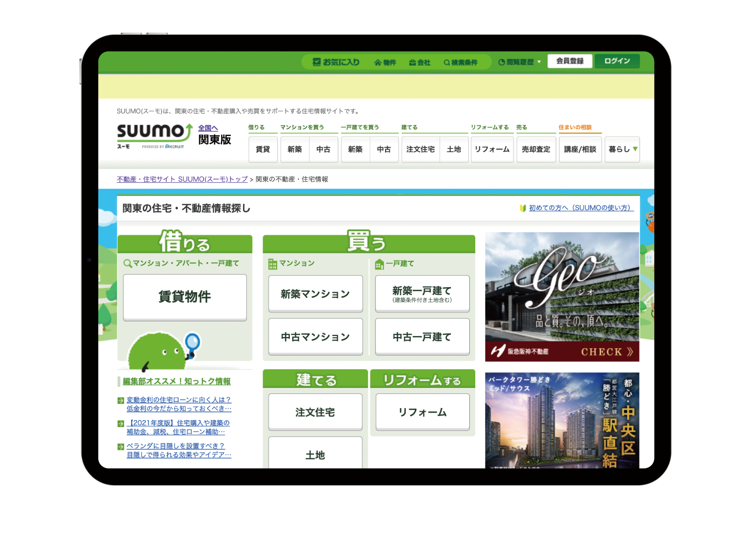Click the 新築一戸建て button
This screenshot has width=756, height=535.
[x=422, y=294]
